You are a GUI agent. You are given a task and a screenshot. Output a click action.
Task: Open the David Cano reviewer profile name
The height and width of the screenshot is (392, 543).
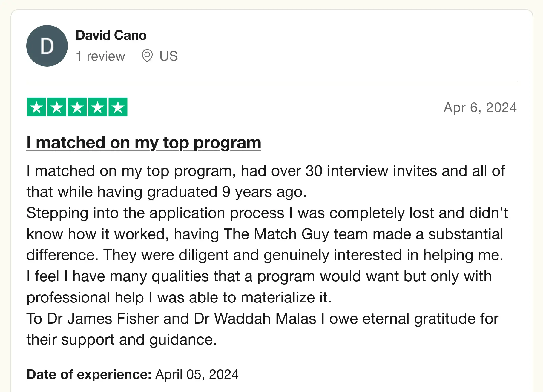[111, 35]
